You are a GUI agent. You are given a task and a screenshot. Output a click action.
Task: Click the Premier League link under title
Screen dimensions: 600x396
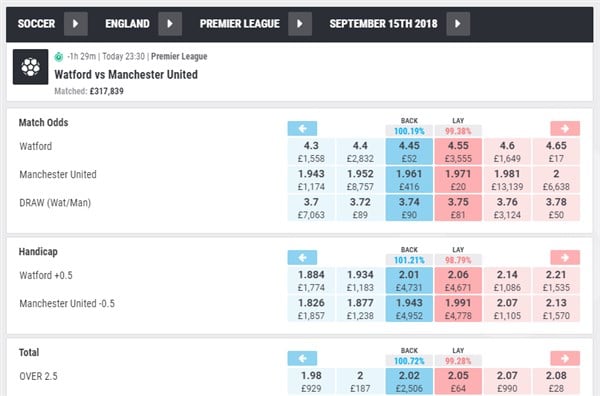click(x=179, y=56)
